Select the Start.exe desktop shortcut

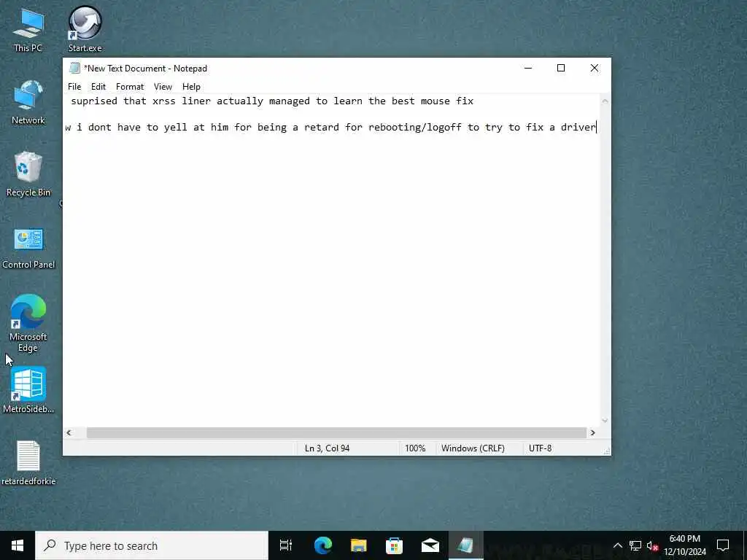coord(85,28)
